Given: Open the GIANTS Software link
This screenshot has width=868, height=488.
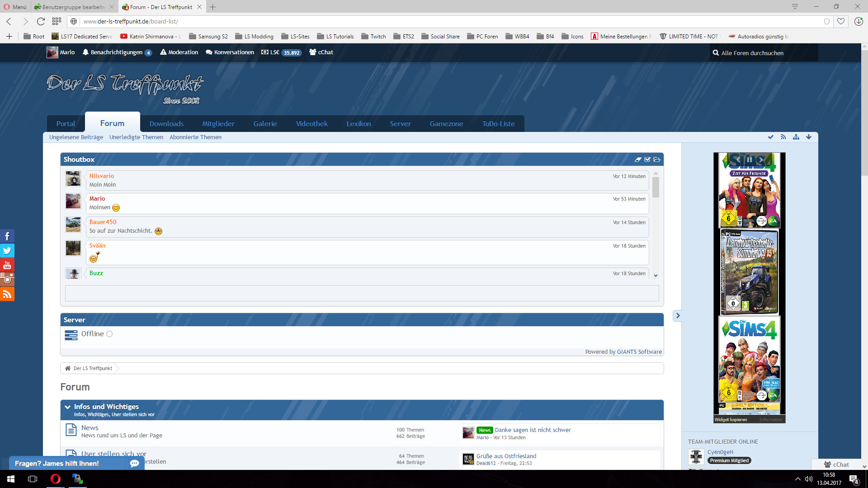Looking at the screenshot, I should [x=639, y=352].
